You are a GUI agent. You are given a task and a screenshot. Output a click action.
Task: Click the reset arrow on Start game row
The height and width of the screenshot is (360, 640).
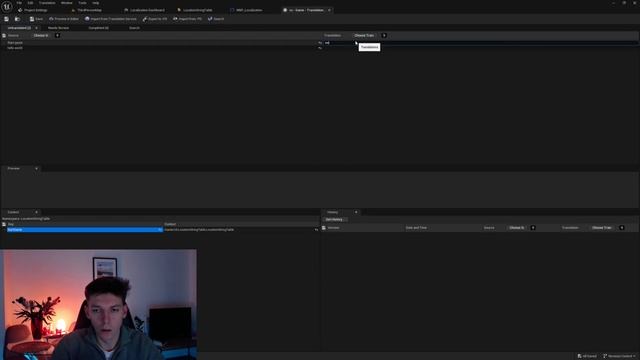point(320,42)
